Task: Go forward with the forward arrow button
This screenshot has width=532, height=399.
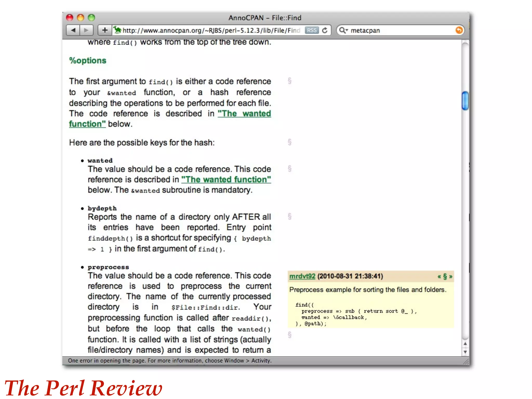Action: coord(86,30)
